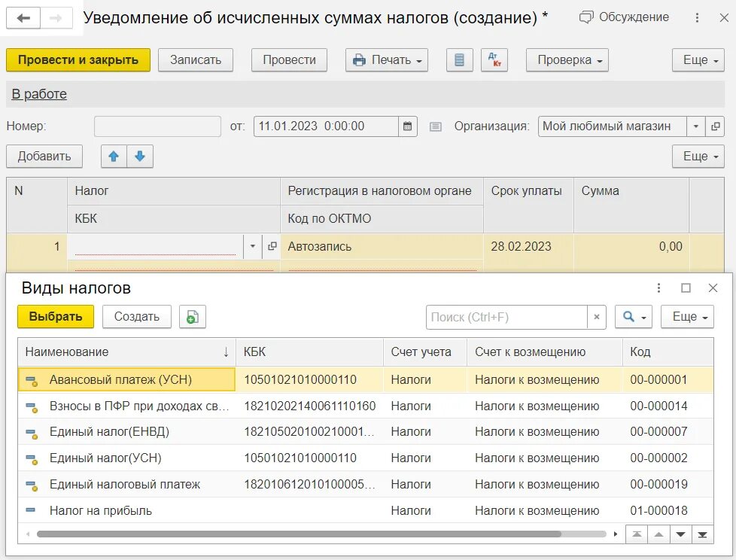The width and height of the screenshot is (736, 560).
Task: Open the Обсуждение discussion panel
Action: coord(625,17)
